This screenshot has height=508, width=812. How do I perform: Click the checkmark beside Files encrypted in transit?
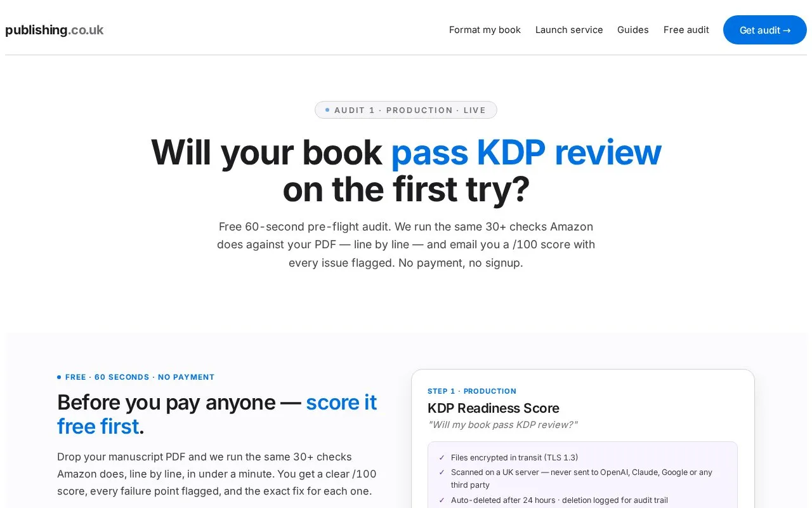(x=442, y=457)
